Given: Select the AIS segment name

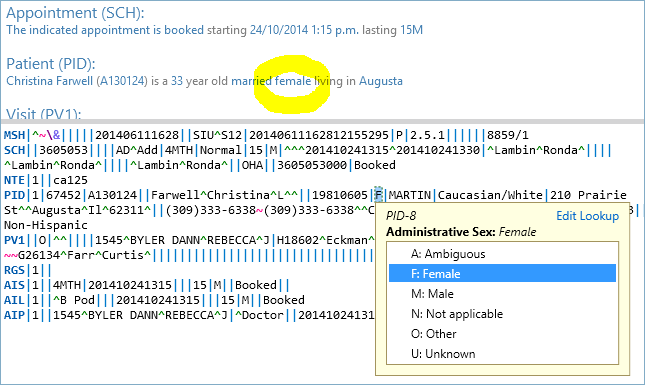Looking at the screenshot, I should 14,285.
